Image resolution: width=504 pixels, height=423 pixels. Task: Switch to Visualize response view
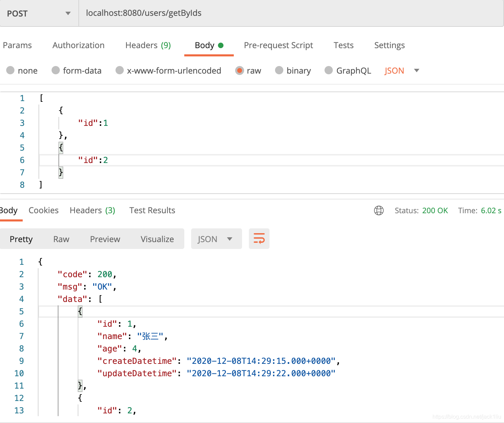[x=157, y=239]
